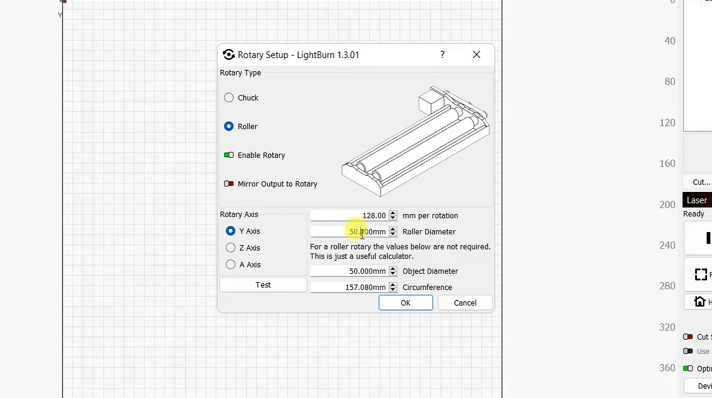Click the Frame icon in Laser panel

[x=701, y=274]
